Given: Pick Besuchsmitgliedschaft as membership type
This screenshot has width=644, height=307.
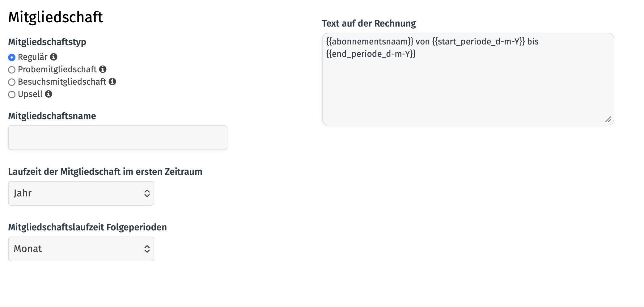Looking at the screenshot, I should (12, 82).
